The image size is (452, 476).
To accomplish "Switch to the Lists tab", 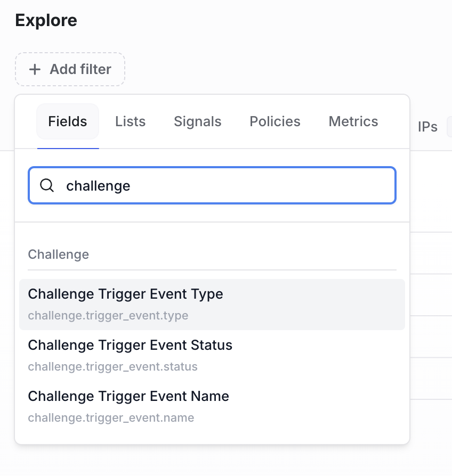I will pos(131,121).
